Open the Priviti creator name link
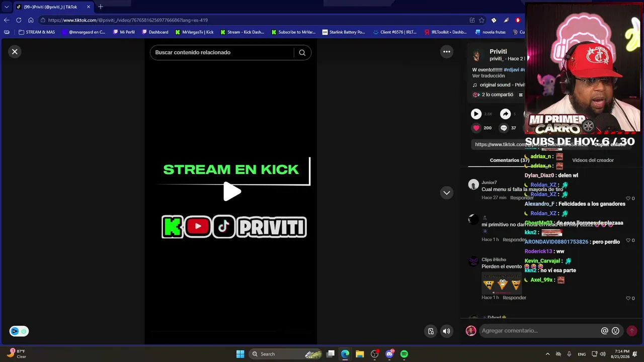 pos(498,51)
